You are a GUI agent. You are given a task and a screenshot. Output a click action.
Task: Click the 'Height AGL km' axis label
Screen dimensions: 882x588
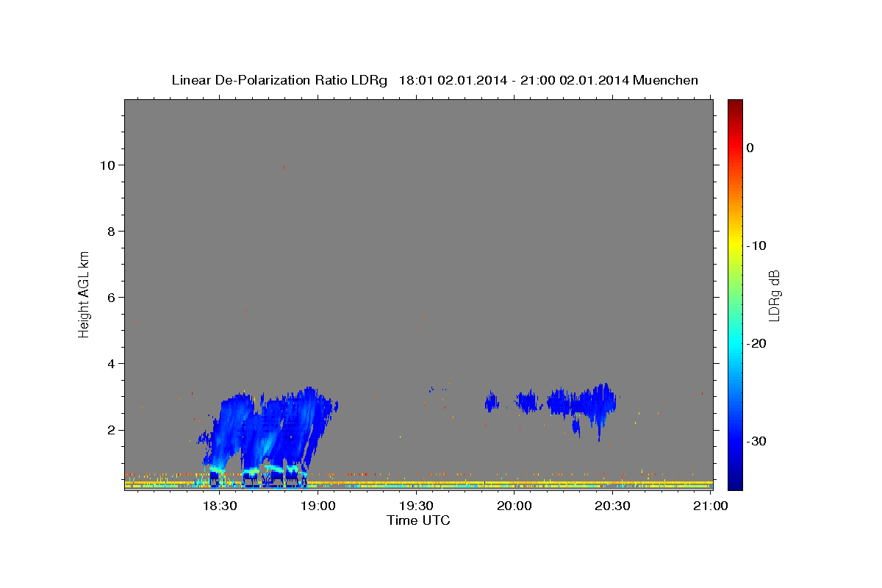tap(85, 293)
